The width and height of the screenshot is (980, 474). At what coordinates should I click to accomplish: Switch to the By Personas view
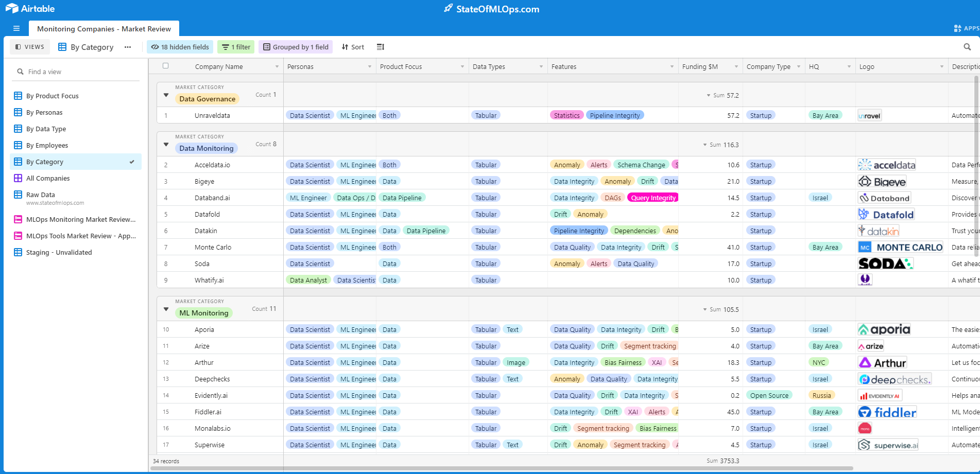[76, 112]
